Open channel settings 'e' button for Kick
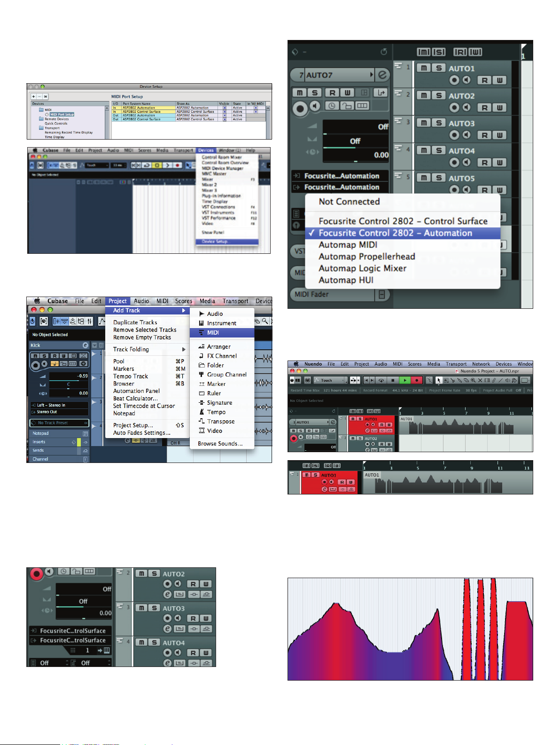Screen dimensions: 560x745 pos(85,345)
